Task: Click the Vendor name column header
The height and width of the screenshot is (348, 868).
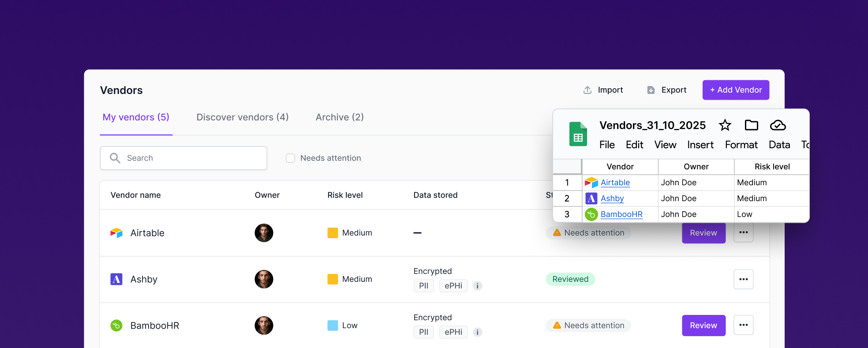Action: click(135, 195)
